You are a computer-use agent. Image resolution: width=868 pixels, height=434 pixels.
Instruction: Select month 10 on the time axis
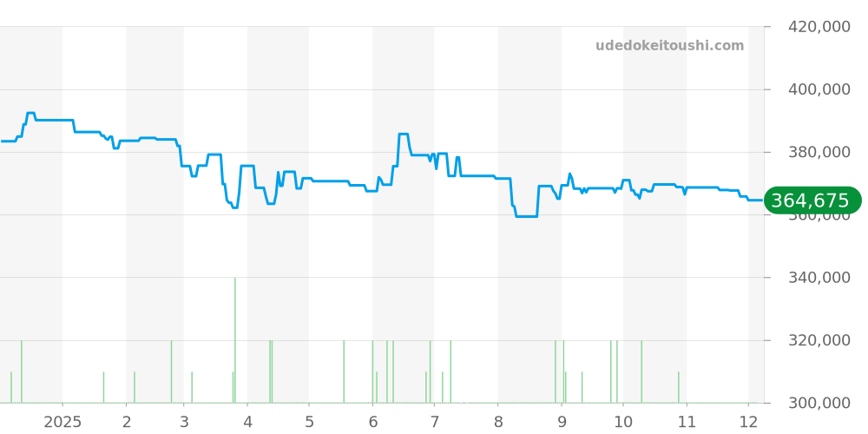pyautogui.click(x=623, y=422)
